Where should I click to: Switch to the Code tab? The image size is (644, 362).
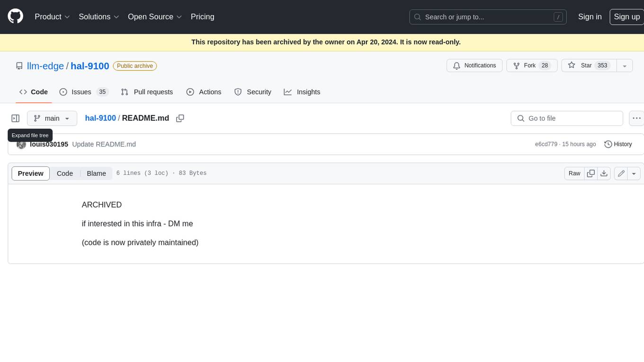point(34,92)
